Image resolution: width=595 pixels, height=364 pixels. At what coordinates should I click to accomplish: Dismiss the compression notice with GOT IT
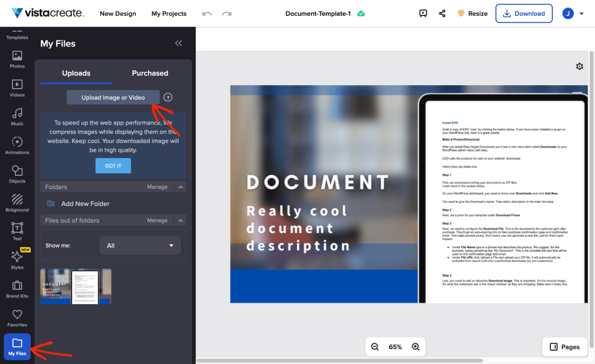pos(113,165)
